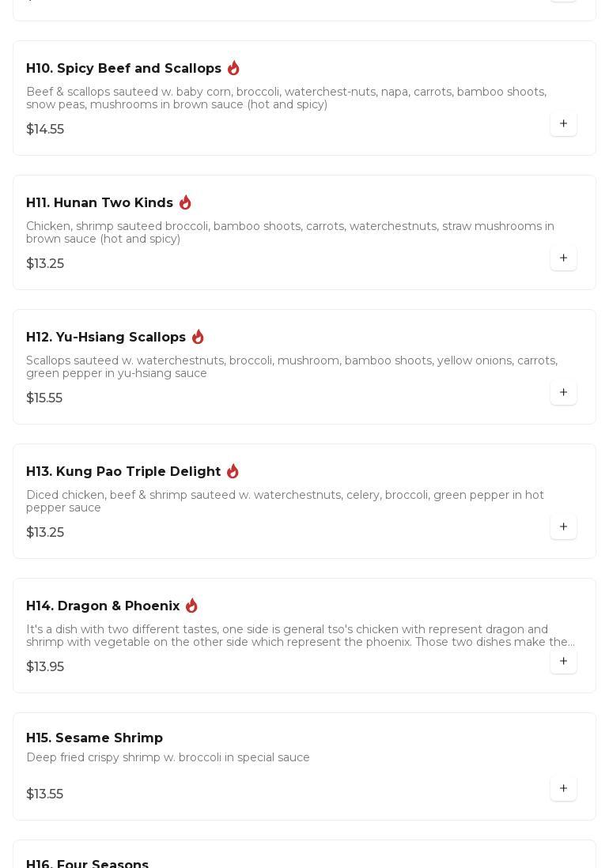Screen dimensions: 609x868
Task: Open H13. Kung Pao Triple Delight title
Action: (123, 472)
